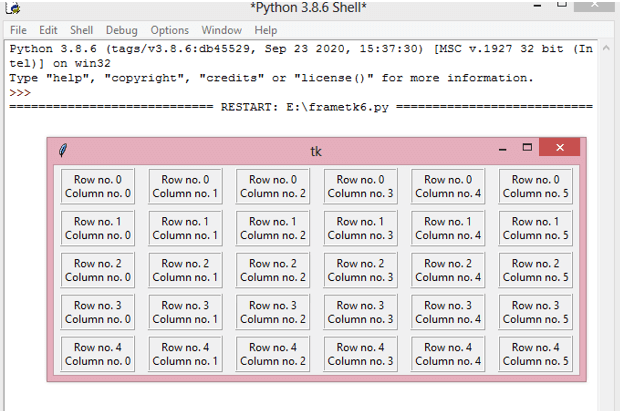Select the Row no. 1 Column no. 2 button
Viewport: 620px width, 411px height.
click(273, 228)
